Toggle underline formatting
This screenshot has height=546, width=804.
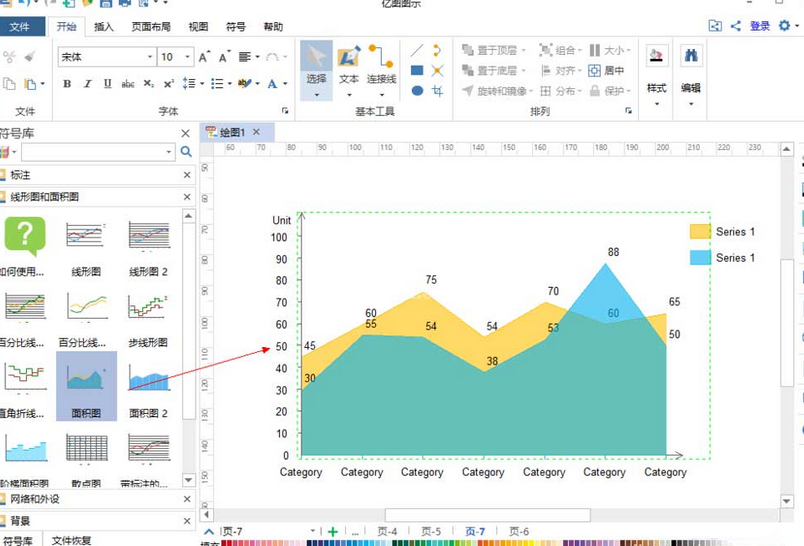pos(107,84)
